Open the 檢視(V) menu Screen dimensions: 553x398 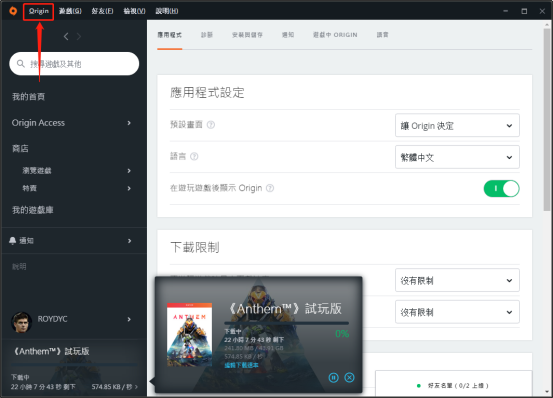pos(134,11)
